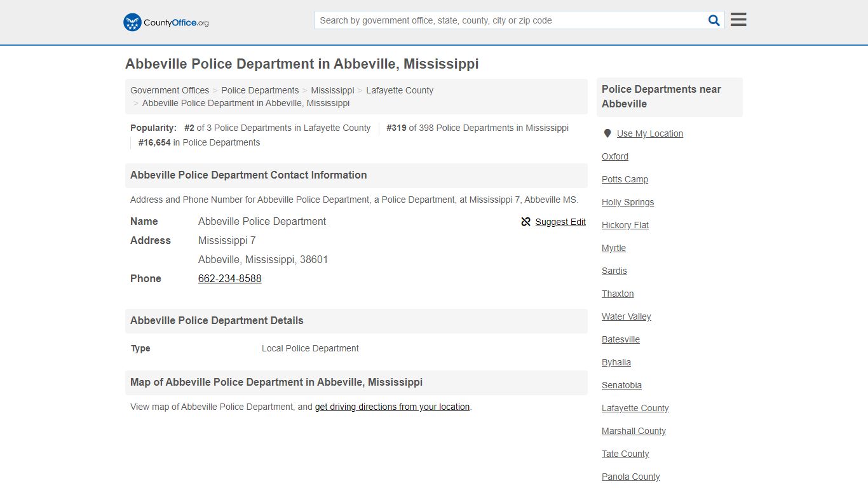The height and width of the screenshot is (488, 868).
Task: Click the search magnifier icon
Action: tap(714, 20)
